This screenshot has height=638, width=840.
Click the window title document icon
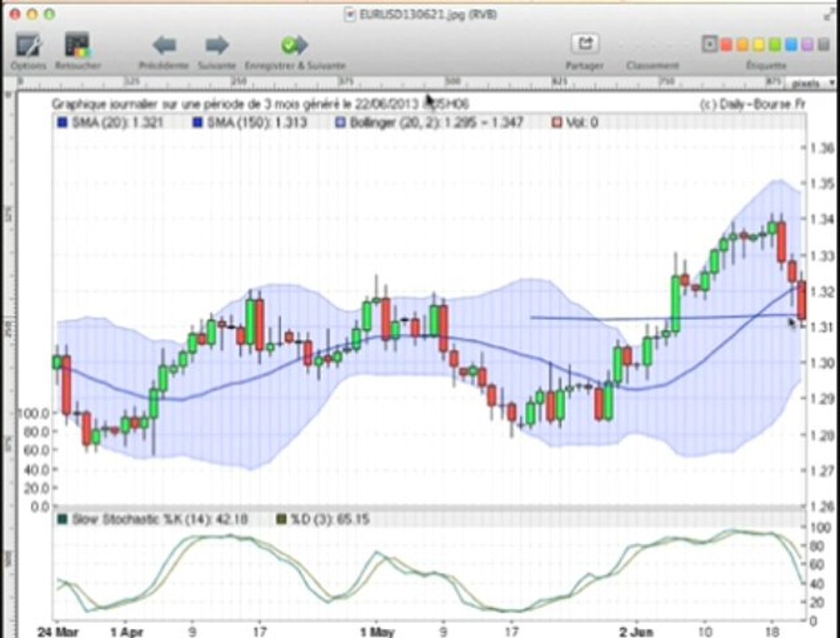(x=350, y=14)
